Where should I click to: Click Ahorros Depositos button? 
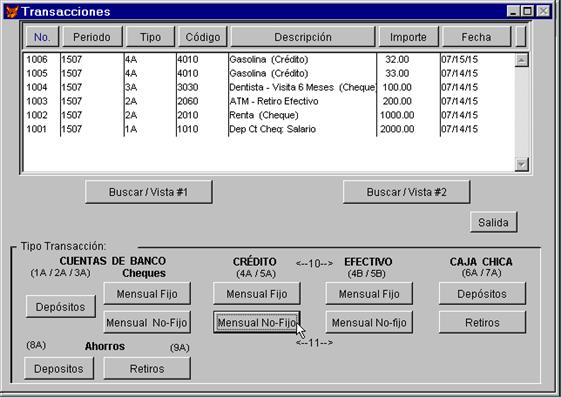(59, 368)
